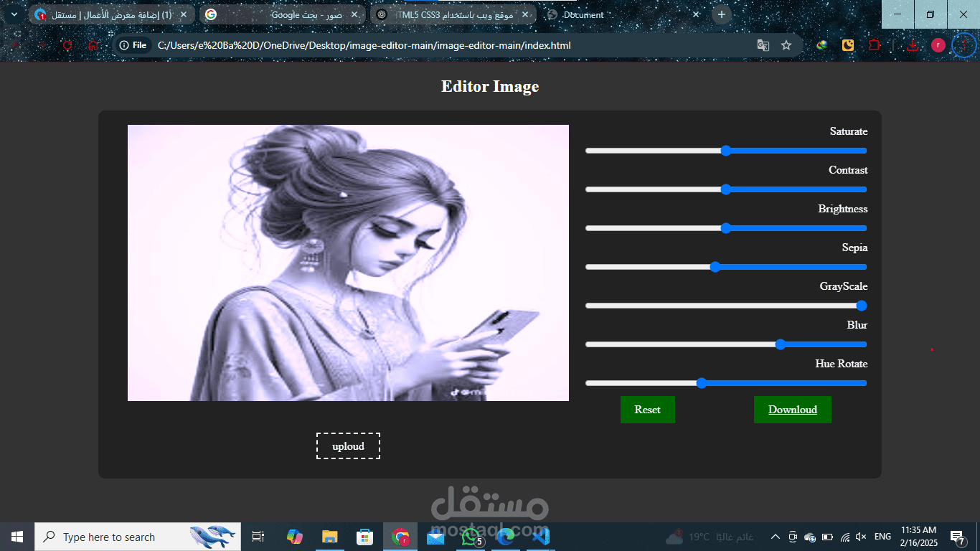Image resolution: width=980 pixels, height=551 pixels.
Task: Click the Hue Rotate label
Action: 842,364
